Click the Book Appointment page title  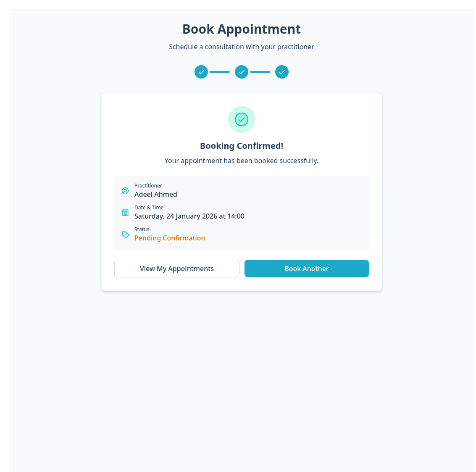pos(242,29)
